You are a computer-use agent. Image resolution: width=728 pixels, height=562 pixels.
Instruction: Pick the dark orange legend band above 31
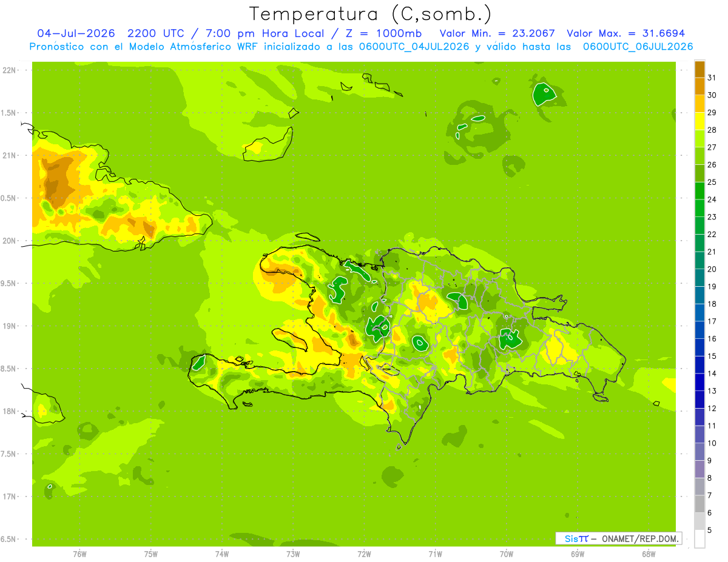tap(699, 69)
